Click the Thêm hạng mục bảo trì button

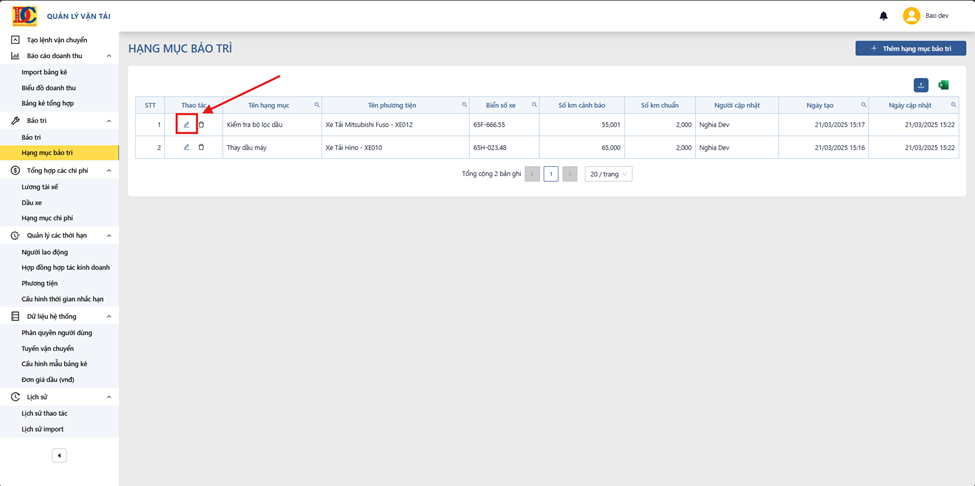pos(910,48)
